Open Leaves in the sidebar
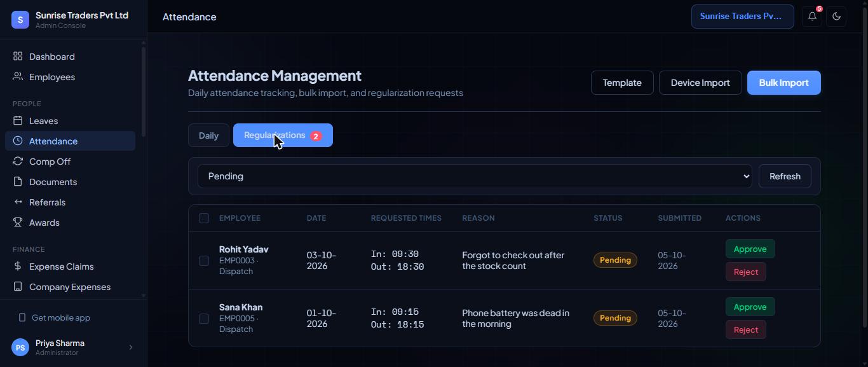 (x=70, y=121)
